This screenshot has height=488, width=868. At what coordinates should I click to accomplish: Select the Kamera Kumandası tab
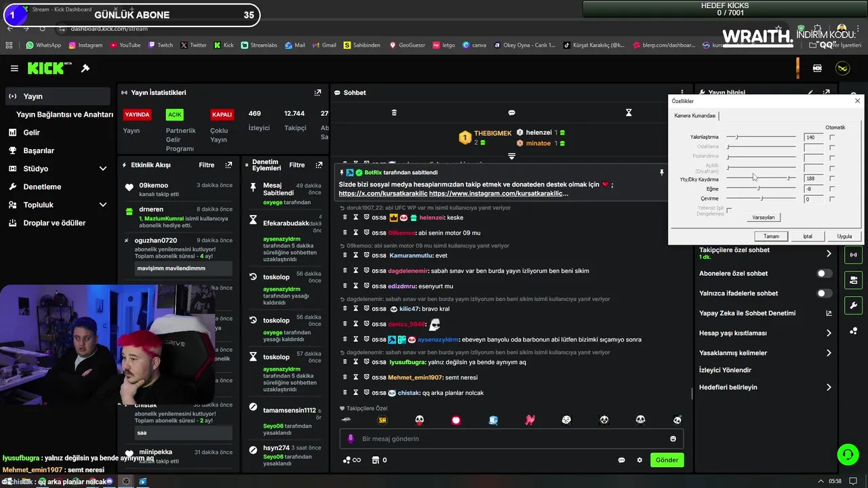[695, 116]
